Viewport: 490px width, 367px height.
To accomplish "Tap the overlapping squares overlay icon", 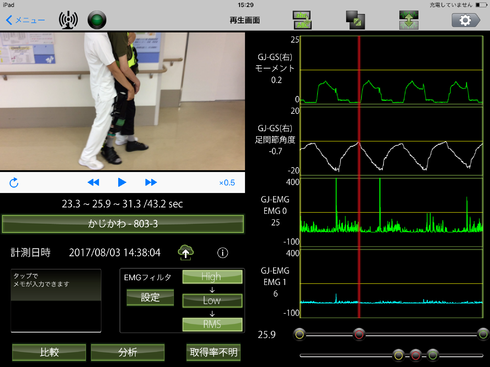I will click(x=355, y=20).
